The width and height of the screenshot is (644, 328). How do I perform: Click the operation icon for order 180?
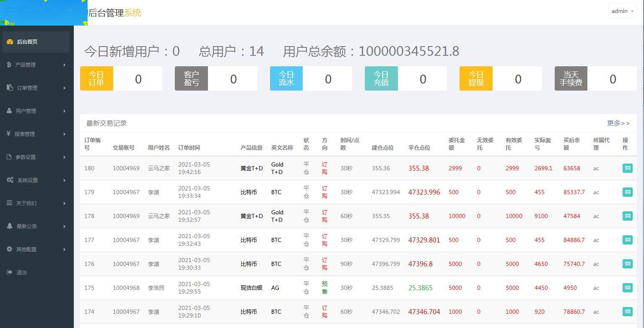click(x=627, y=168)
